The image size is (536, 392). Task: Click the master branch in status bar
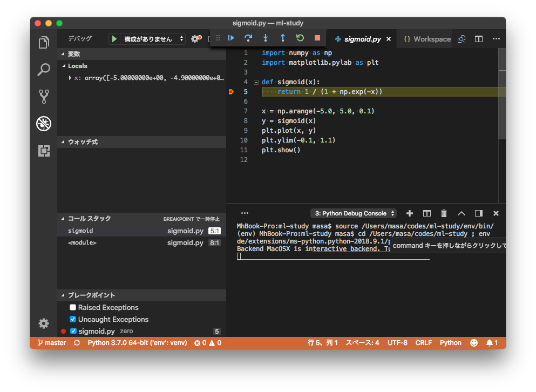52,343
